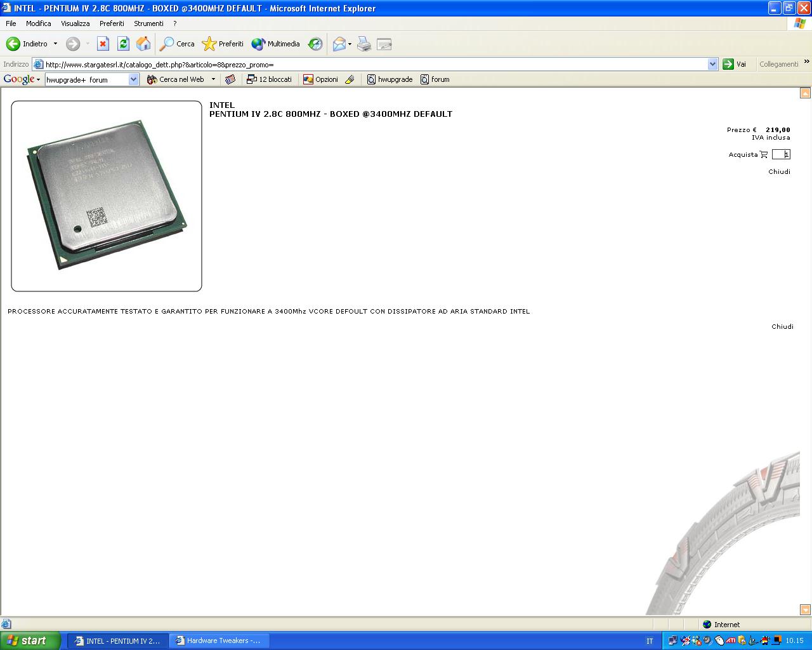Expand the address bar URL dropdown
Viewport: 812px width, 650px height.
[x=712, y=64]
